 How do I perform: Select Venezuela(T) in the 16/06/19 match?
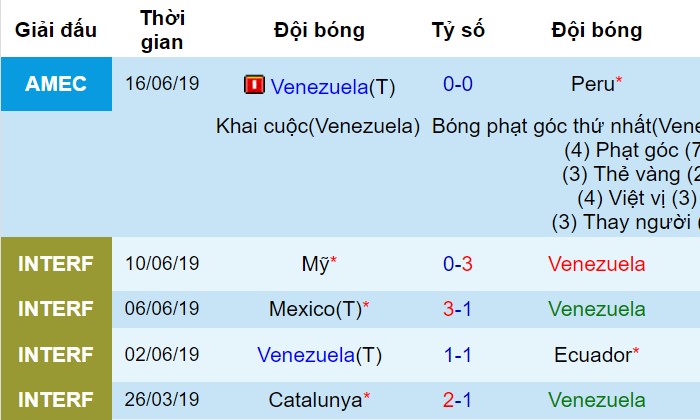tap(333, 87)
